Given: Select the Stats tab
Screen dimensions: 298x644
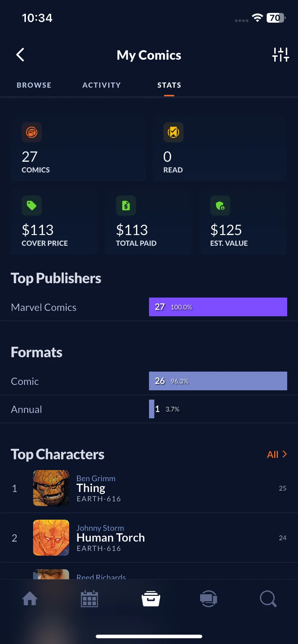Looking at the screenshot, I should (169, 85).
